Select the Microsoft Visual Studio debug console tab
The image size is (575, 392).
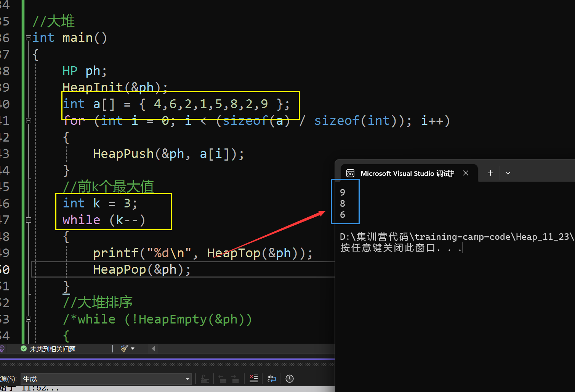click(x=408, y=173)
